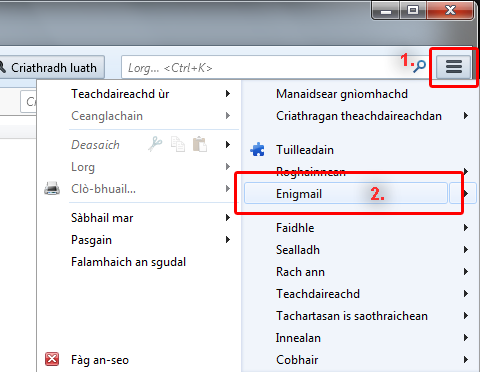This screenshot has width=480, height=372.
Task: Expand the Teachdaireachd submenu arrow
Action: (x=466, y=294)
